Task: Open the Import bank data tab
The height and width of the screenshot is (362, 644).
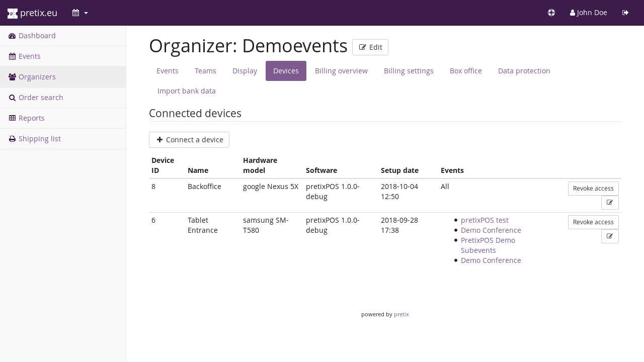Action: pos(186,91)
